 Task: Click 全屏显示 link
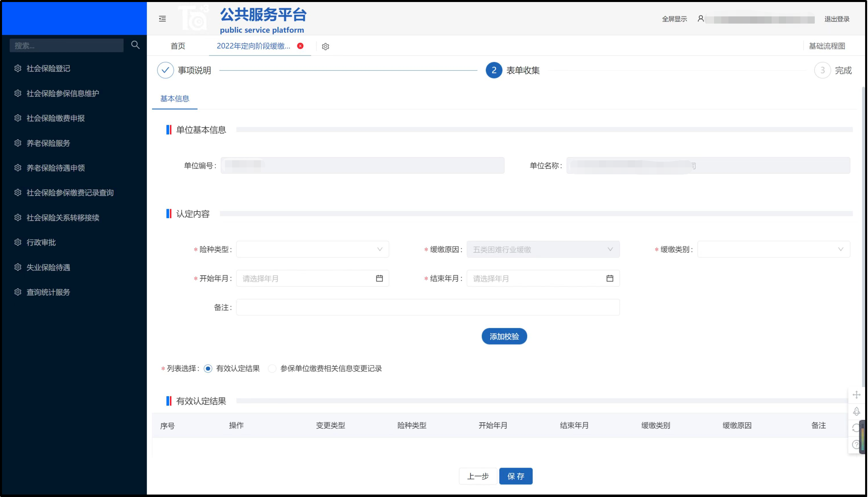[674, 19]
